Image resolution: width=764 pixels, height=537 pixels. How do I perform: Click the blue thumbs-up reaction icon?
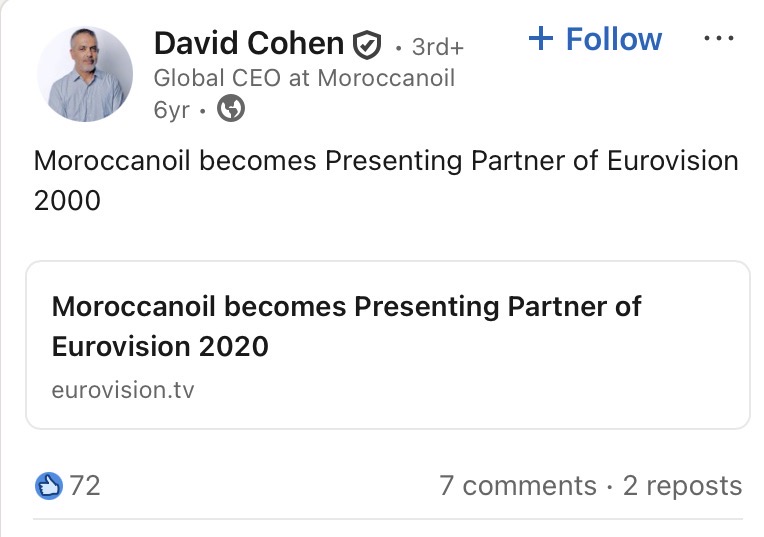[x=49, y=486]
